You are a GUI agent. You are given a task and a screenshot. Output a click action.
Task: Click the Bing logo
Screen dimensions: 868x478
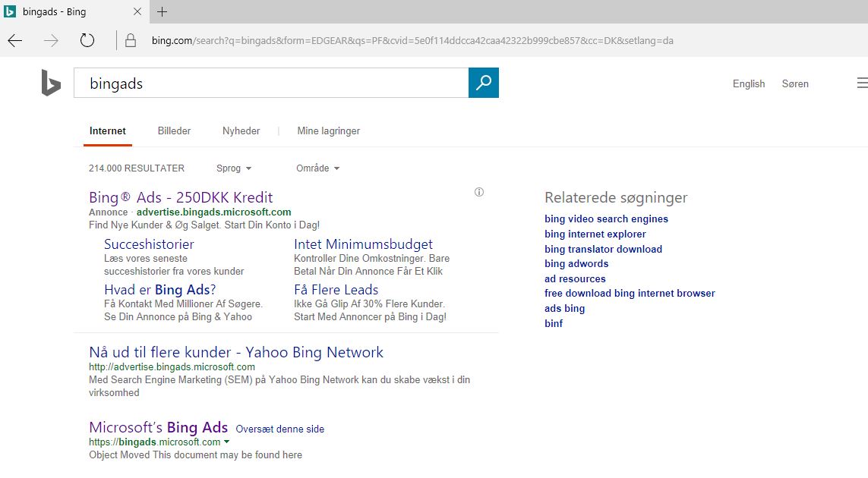click(x=51, y=83)
